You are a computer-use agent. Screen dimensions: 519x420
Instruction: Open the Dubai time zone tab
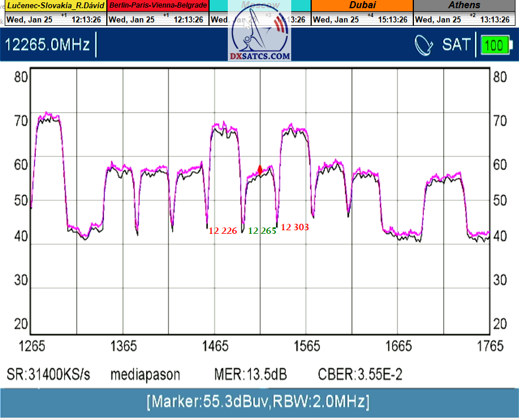point(362,6)
